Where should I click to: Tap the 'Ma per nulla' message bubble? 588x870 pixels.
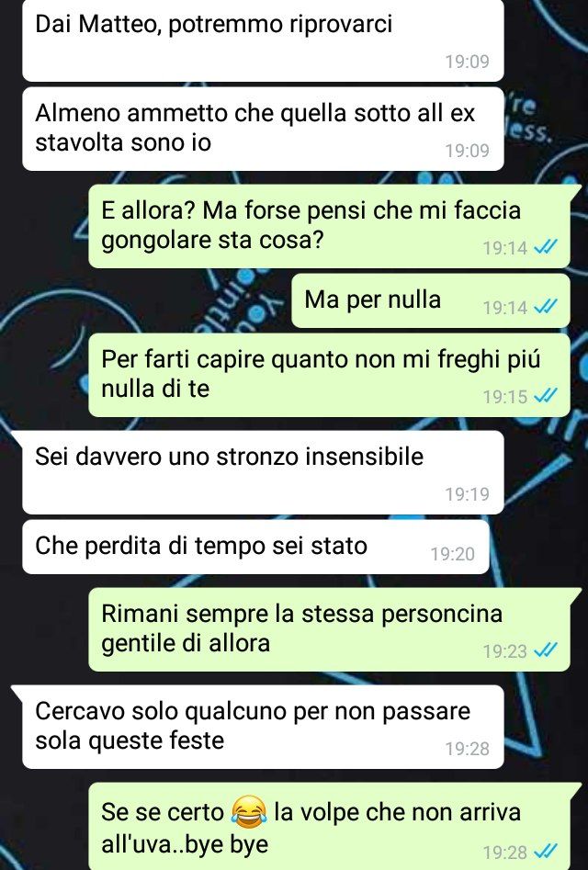click(431, 300)
